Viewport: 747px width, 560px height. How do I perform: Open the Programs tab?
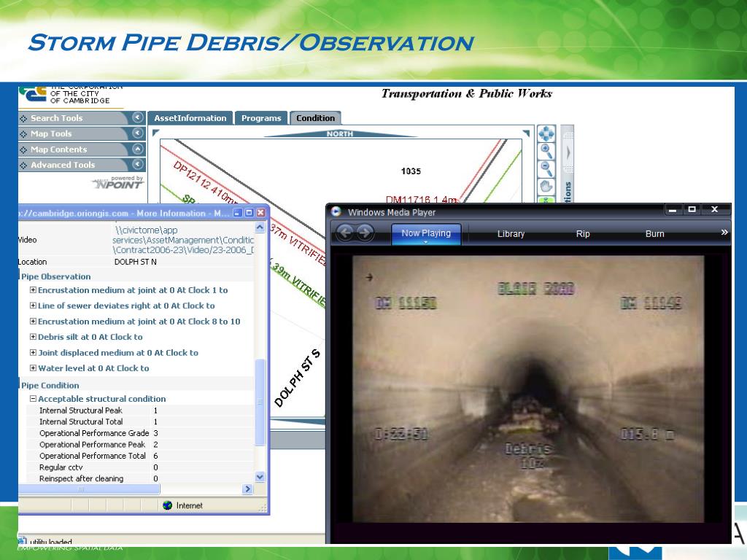pyautogui.click(x=261, y=118)
